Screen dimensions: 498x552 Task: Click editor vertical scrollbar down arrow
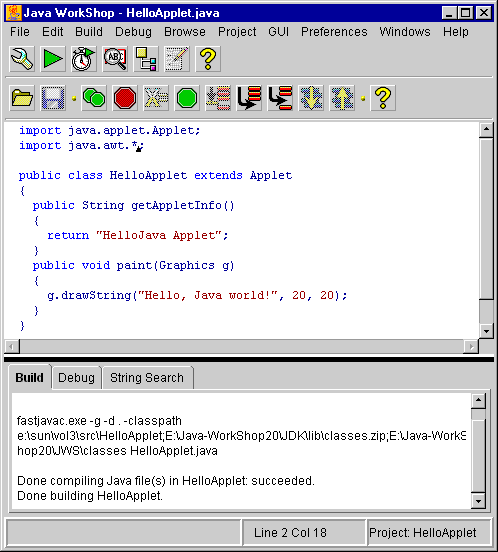[486, 331]
